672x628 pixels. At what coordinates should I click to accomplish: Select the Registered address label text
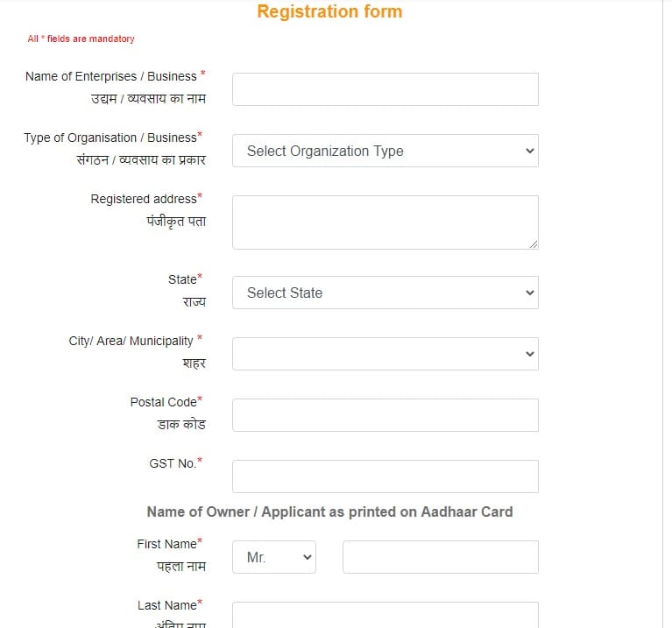coord(144,199)
